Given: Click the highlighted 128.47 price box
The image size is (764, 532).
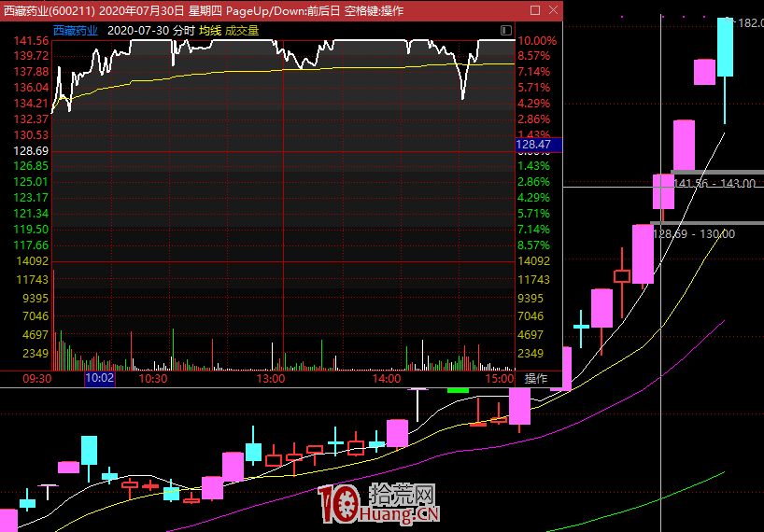Looking at the screenshot, I should point(538,145).
